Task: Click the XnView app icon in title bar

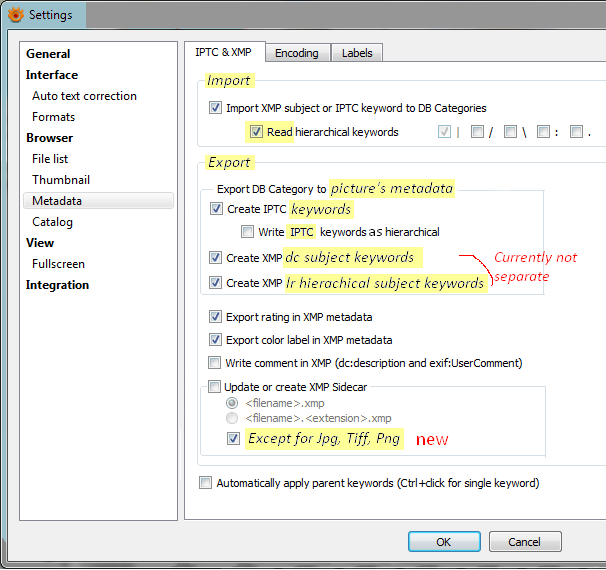Action: click(x=15, y=15)
